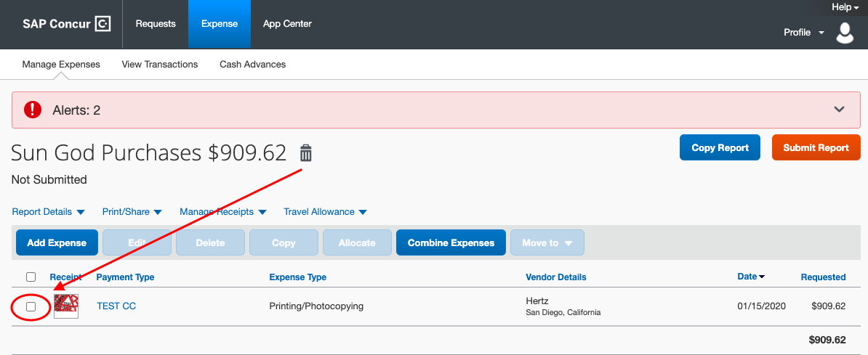This screenshot has height=355, width=868.
Task: Open the Report Details dropdown
Action: pos(48,212)
